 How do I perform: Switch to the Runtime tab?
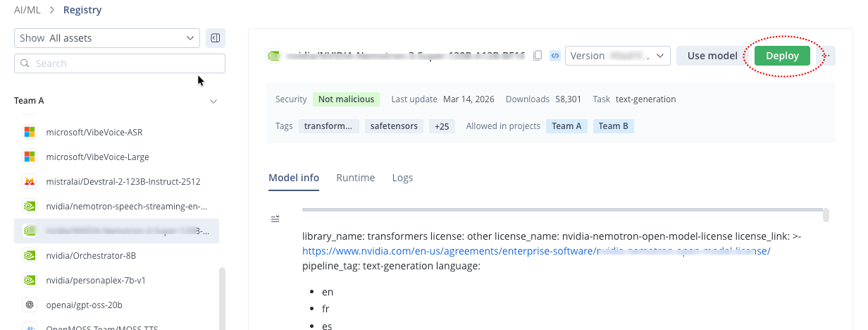pos(356,178)
